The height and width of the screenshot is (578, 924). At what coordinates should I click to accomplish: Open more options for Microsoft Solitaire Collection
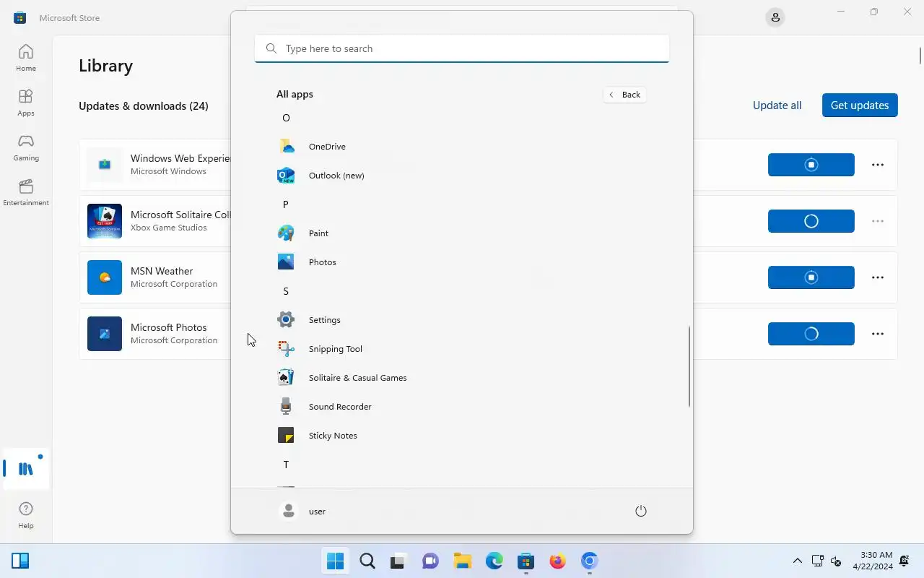pyautogui.click(x=878, y=221)
